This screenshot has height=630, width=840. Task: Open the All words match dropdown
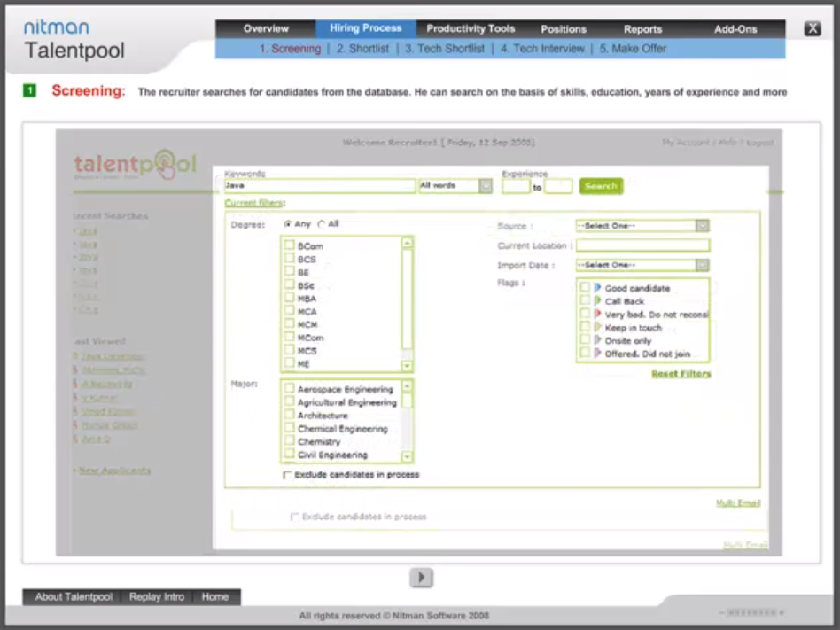click(x=486, y=186)
